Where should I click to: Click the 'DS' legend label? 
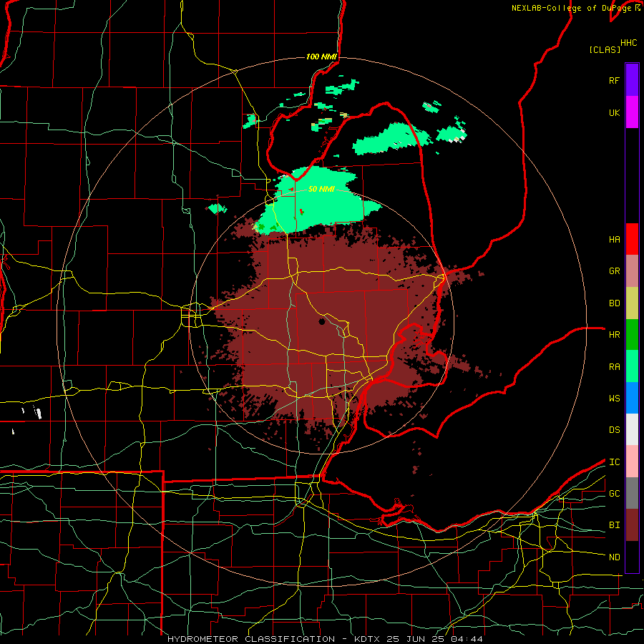[614, 429]
